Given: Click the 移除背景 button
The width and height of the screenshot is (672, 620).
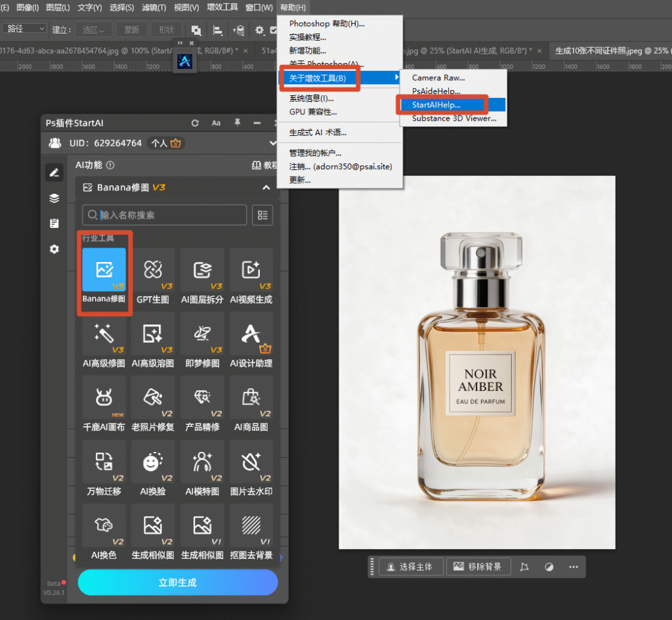Looking at the screenshot, I should [x=478, y=566].
